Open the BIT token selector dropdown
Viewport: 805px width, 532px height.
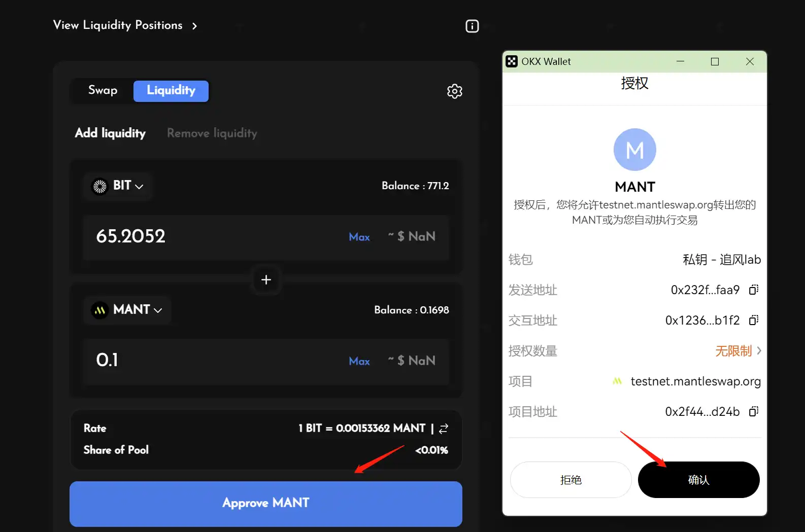[x=118, y=186]
